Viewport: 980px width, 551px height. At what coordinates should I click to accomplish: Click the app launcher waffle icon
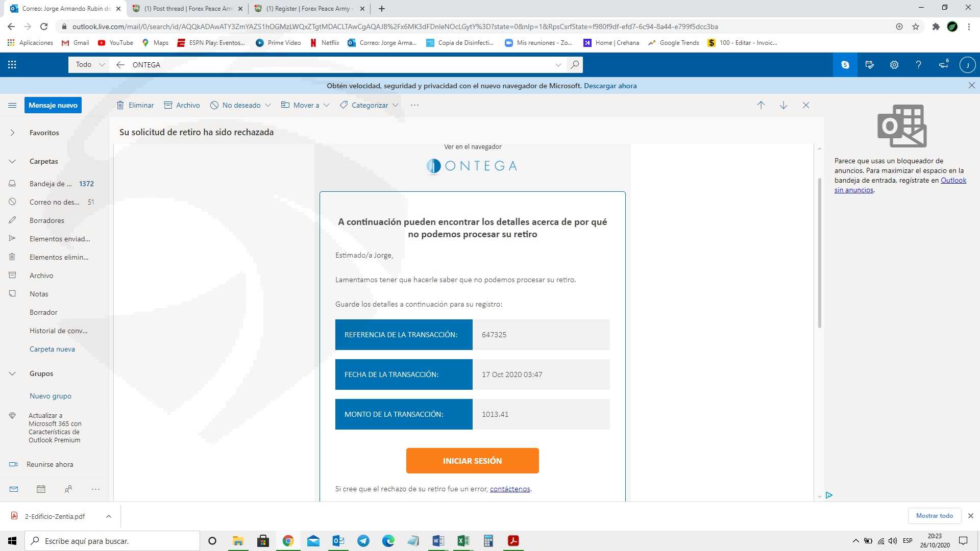click(12, 65)
